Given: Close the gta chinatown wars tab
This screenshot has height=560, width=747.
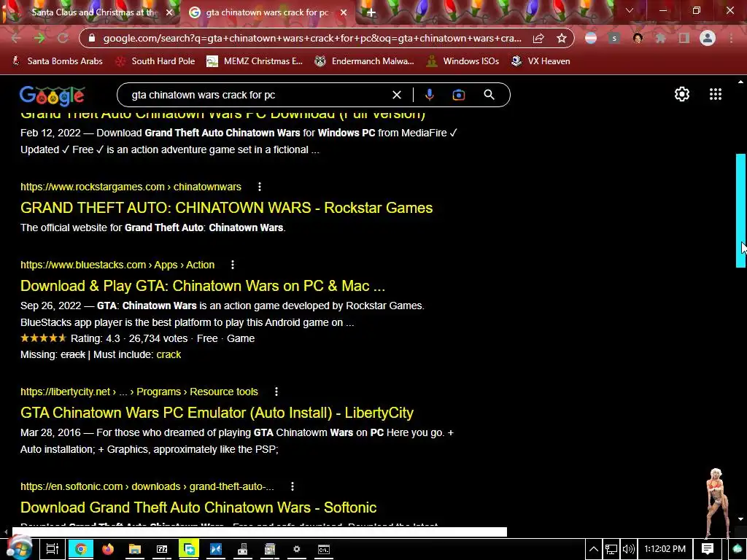Looking at the screenshot, I should click(344, 12).
